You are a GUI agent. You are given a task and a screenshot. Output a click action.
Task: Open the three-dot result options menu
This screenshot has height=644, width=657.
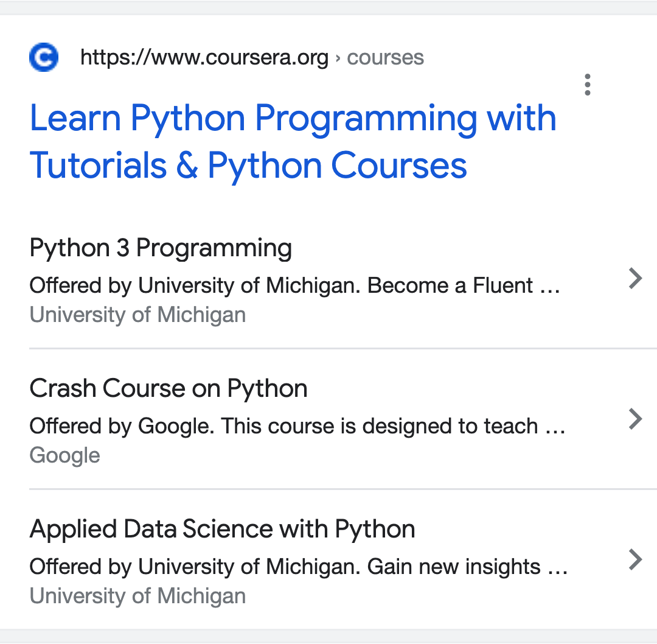(588, 85)
